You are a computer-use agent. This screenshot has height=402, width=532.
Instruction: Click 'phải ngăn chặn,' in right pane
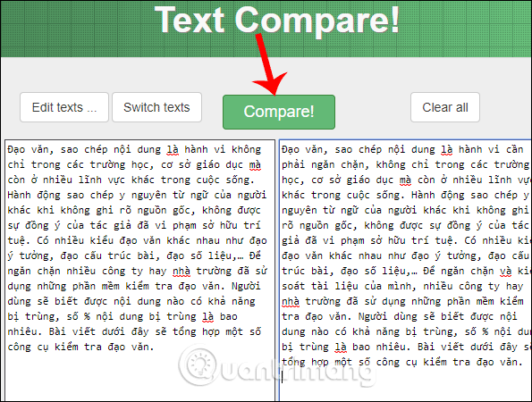tap(325, 164)
